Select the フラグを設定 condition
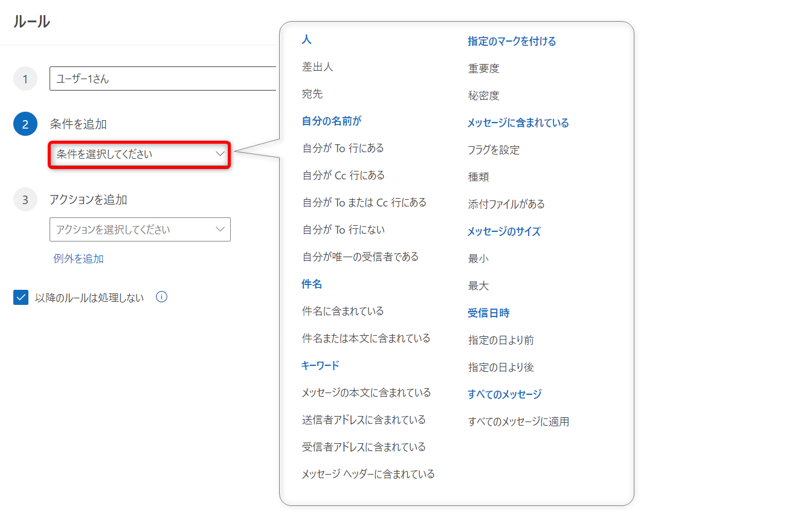This screenshot has width=812, height=512. point(494,150)
